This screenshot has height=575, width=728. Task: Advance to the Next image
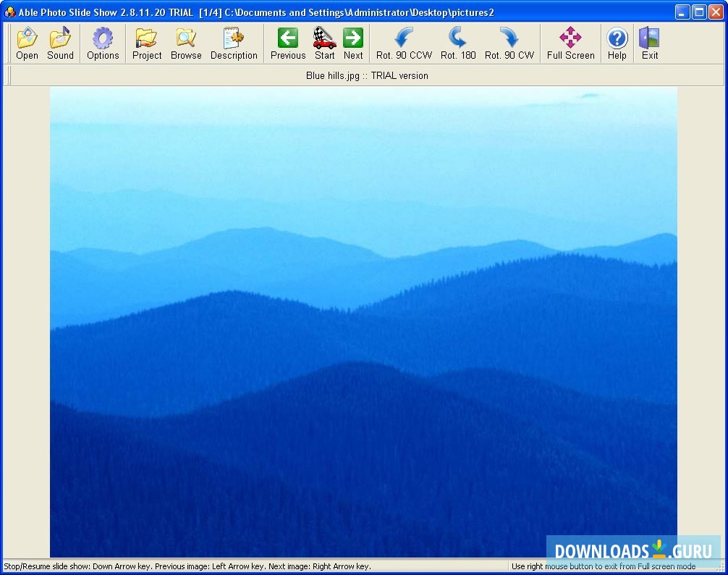[x=353, y=42]
